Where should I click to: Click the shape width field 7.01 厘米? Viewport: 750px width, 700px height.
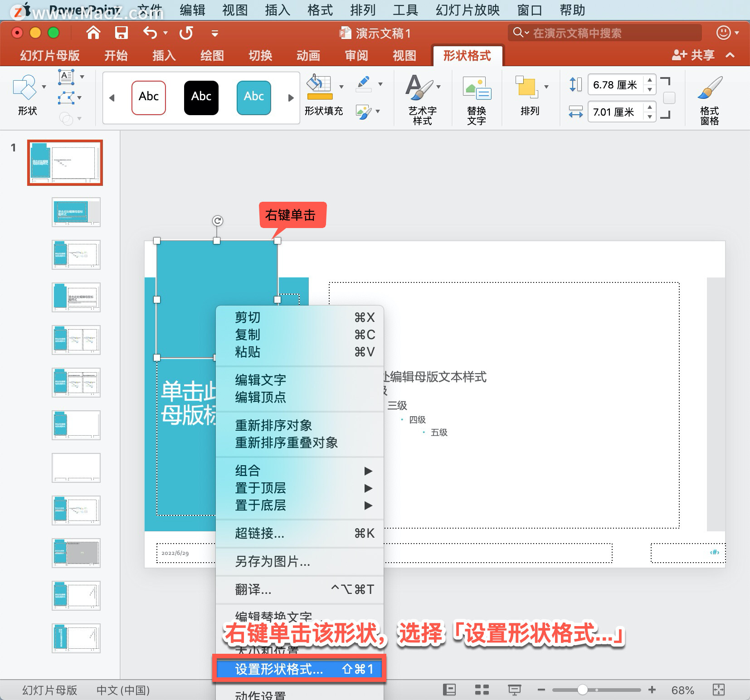(616, 112)
